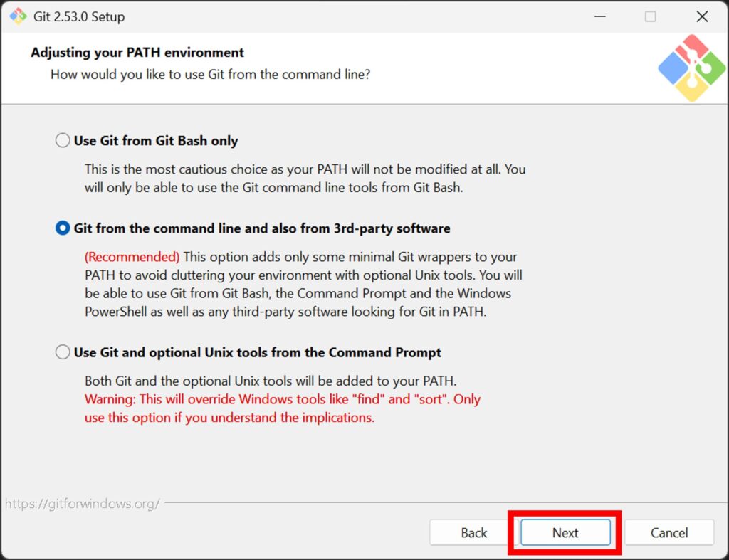Image resolution: width=729 pixels, height=560 pixels.
Task: Click the "Use Git from Git Bash only" label text
Action: click(156, 141)
